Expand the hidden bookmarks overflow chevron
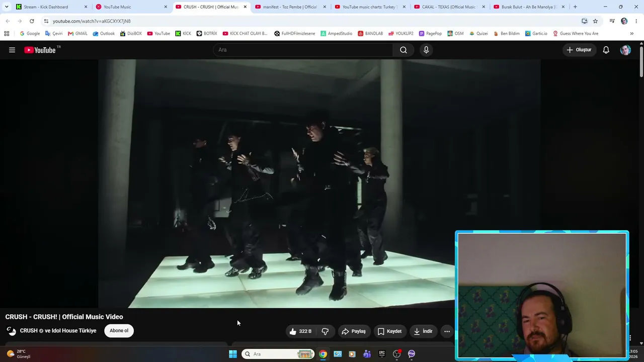Screen dimensions: 644x362 [x=632, y=34]
